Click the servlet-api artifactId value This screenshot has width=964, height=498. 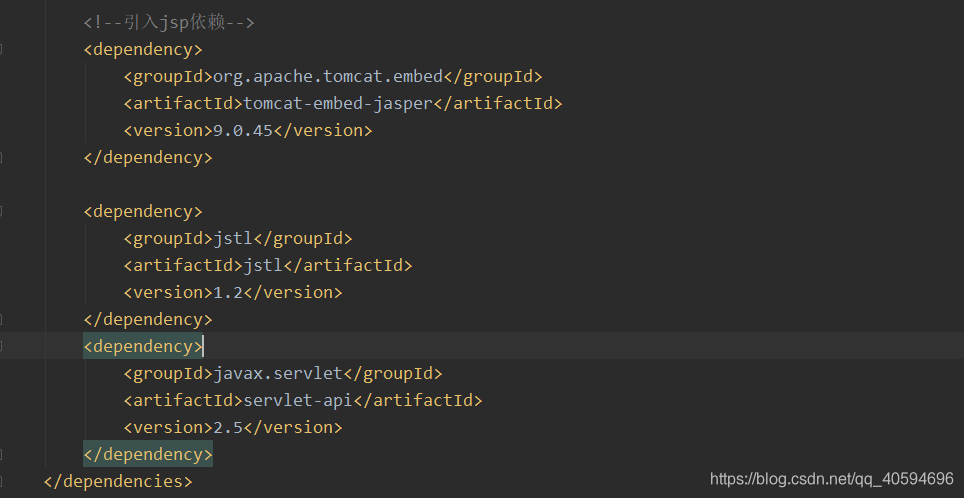point(298,401)
